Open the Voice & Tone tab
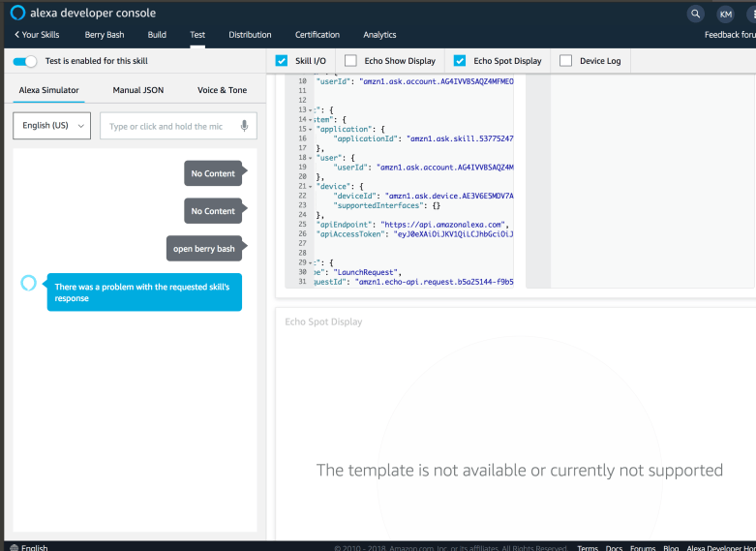Screen dimensions: 756x551 click(223, 90)
